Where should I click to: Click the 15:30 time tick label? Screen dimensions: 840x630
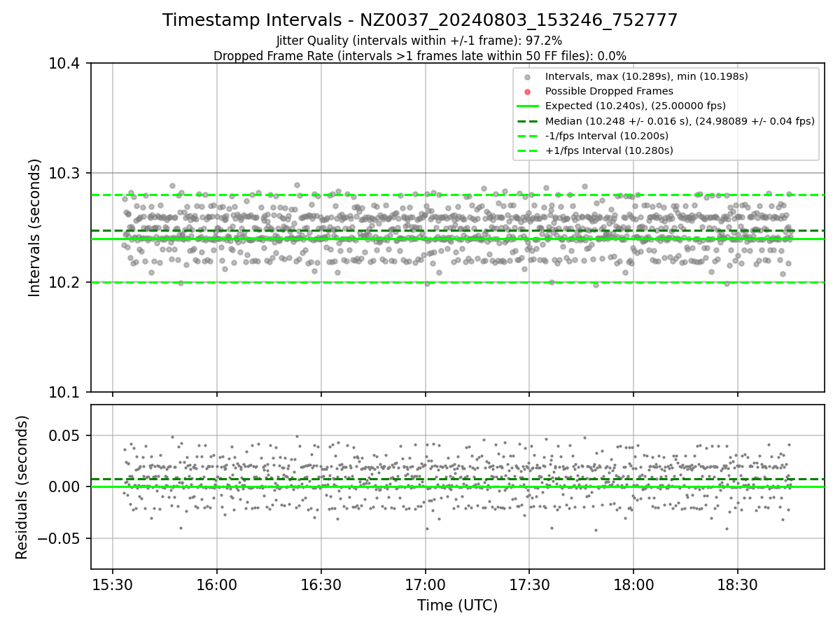pyautogui.click(x=113, y=584)
